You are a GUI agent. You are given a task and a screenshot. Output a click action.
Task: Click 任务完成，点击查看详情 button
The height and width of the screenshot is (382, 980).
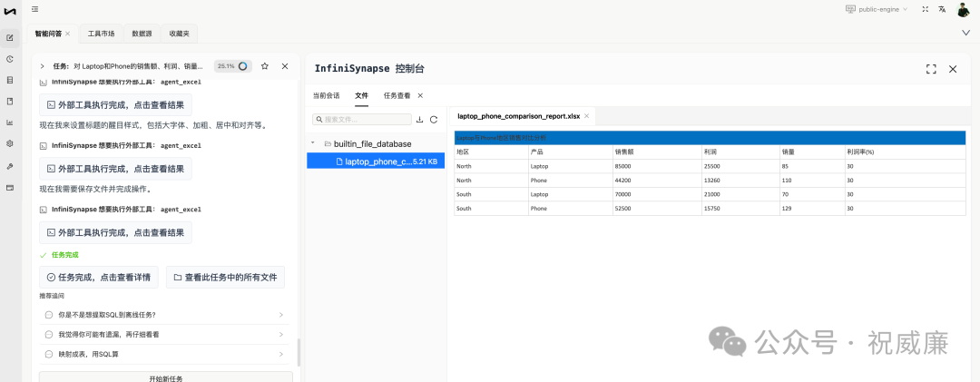coord(100,277)
